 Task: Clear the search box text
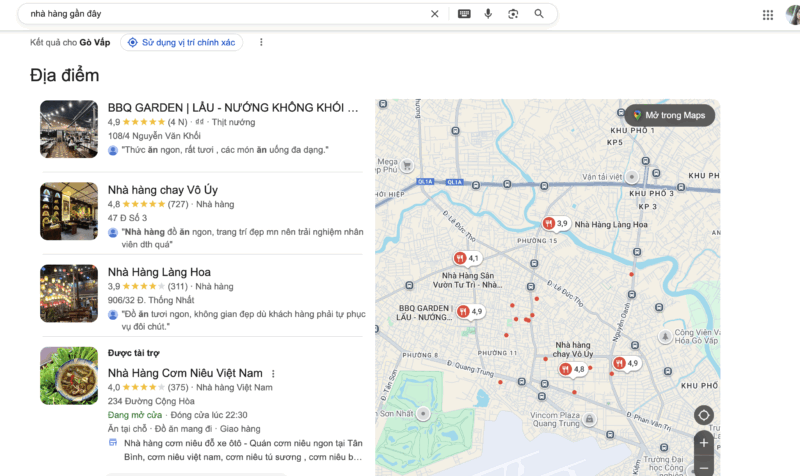point(434,14)
